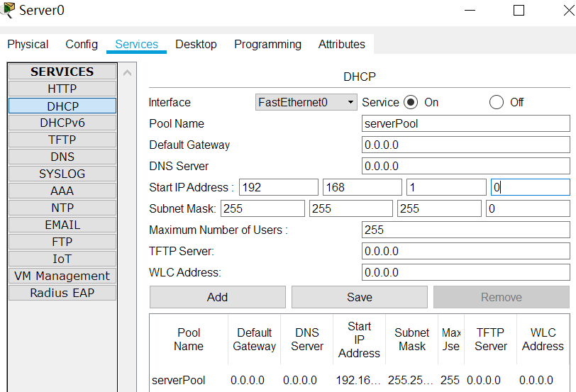
Task: Open the Config tab
Action: tap(82, 44)
